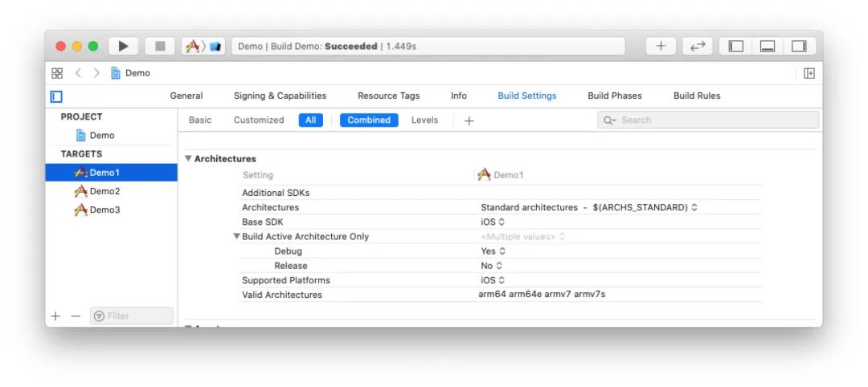Image resolution: width=868 pixels, height=387 pixels.
Task: Open the Debug Yes value popup
Action: point(493,251)
